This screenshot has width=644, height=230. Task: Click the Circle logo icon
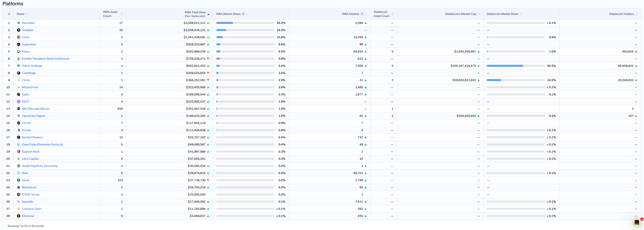coord(18,80)
